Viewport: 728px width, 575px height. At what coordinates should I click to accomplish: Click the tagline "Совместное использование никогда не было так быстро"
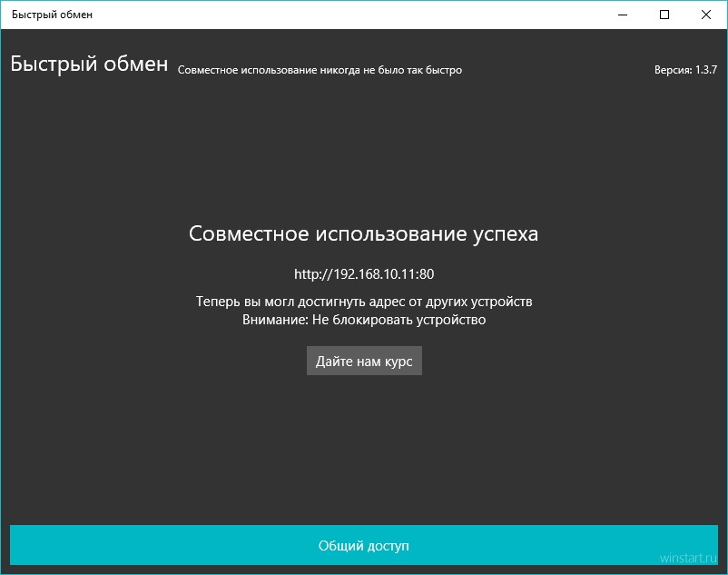pyautogui.click(x=320, y=70)
